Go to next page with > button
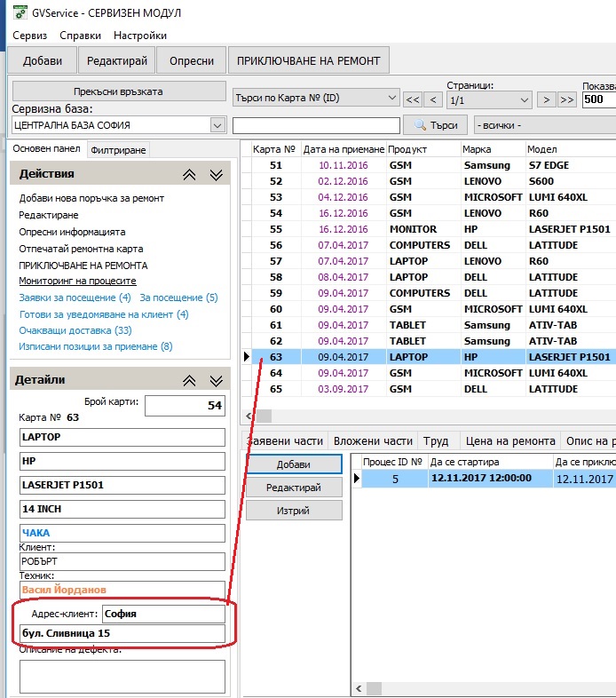Screen dimensions: 616x698 point(546,99)
